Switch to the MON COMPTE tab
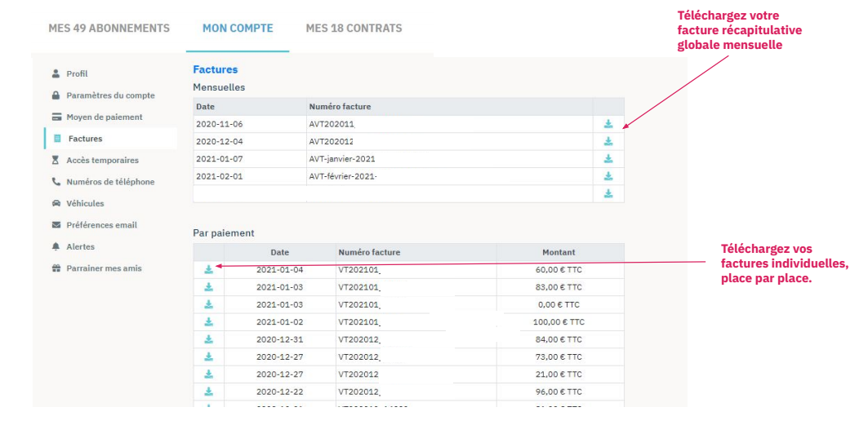 click(x=238, y=29)
